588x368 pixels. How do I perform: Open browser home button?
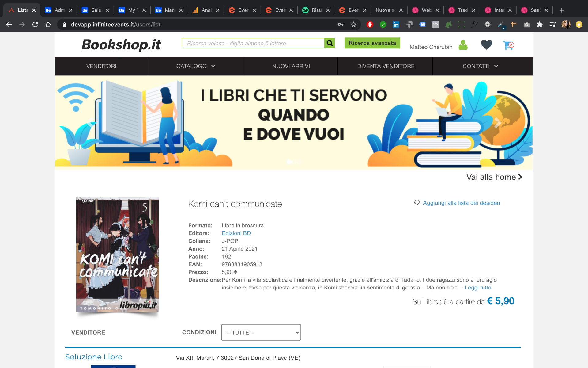pyautogui.click(x=48, y=25)
